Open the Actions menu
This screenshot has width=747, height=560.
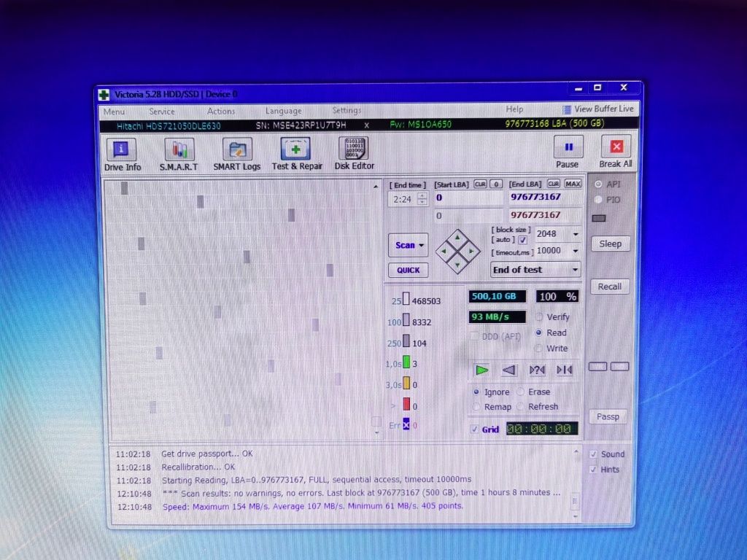click(221, 111)
